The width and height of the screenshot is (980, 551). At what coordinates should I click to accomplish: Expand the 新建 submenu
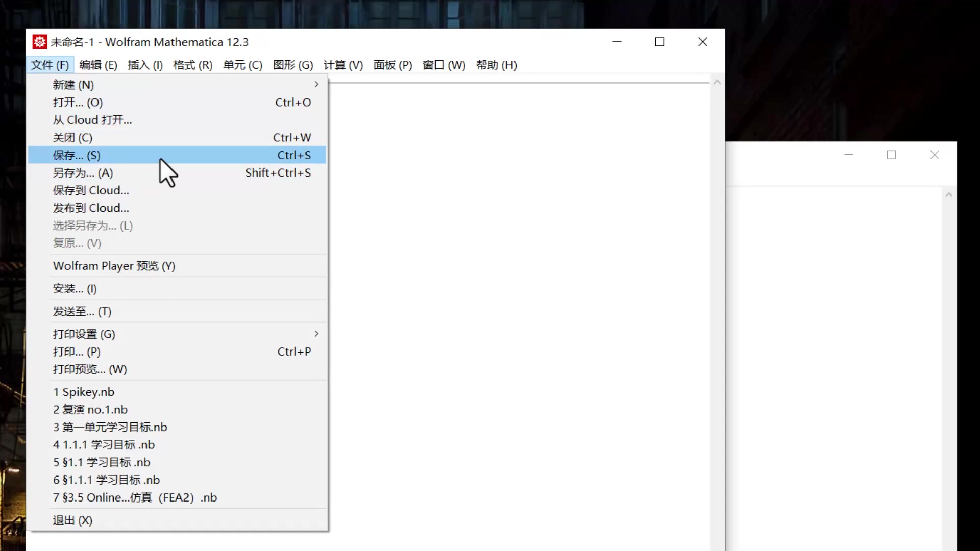(x=73, y=85)
